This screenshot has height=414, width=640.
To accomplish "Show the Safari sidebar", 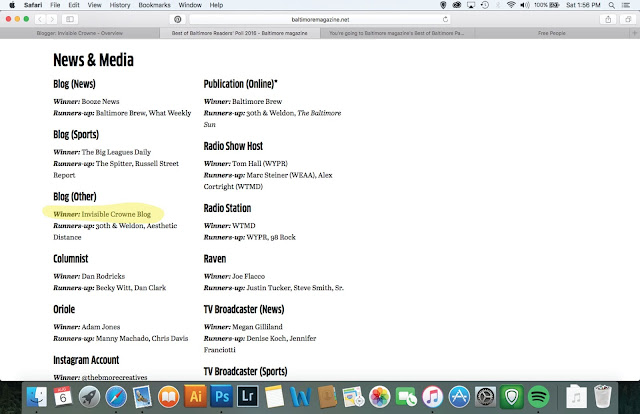I will click(70, 19).
